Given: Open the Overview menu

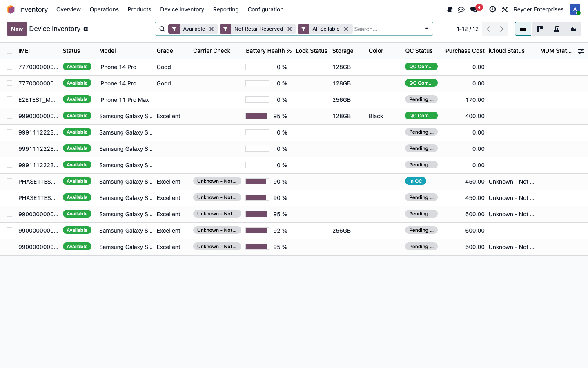Looking at the screenshot, I should 68,9.
